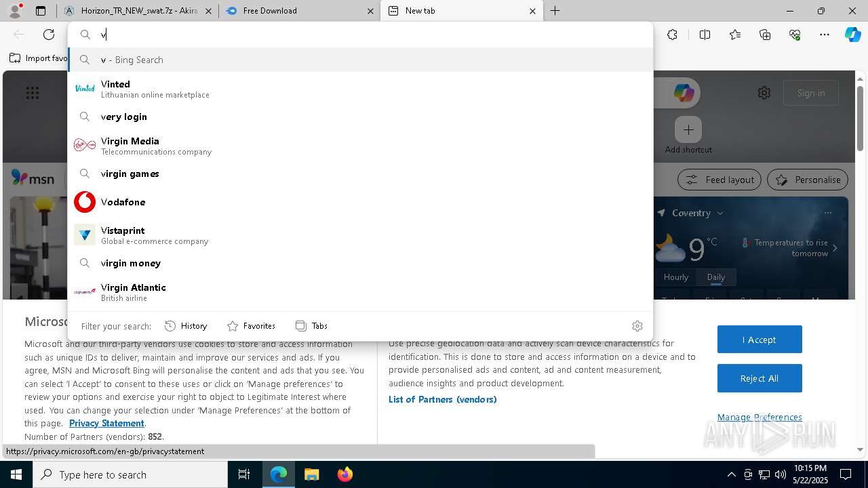Image resolution: width=868 pixels, height=488 pixels.
Task: Open the Edge profile icon
Action: click(15, 11)
